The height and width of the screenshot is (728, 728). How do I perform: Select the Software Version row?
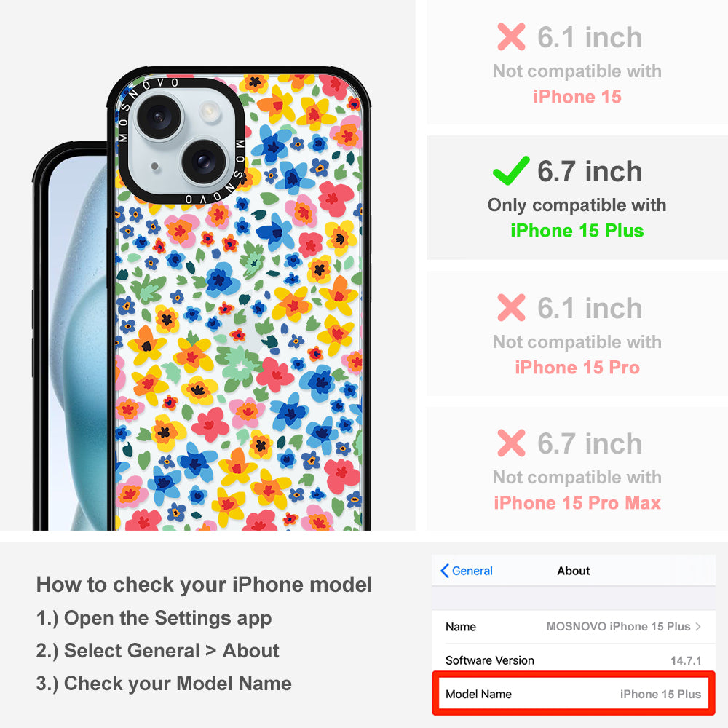click(574, 660)
